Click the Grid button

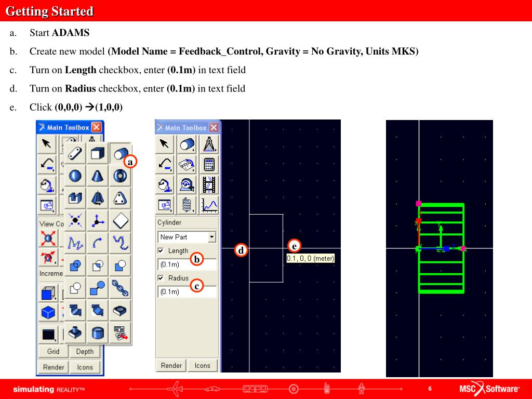pyautogui.click(x=53, y=352)
